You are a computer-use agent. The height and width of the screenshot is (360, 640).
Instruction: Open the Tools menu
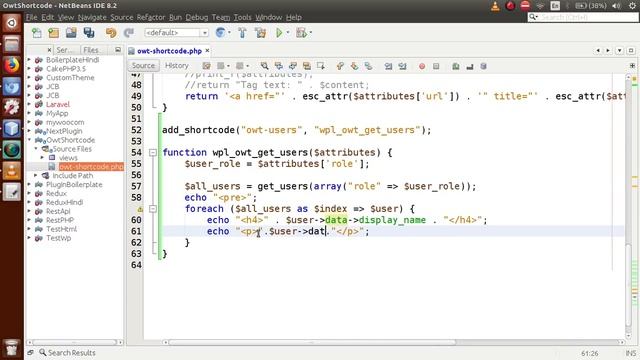(x=242, y=17)
